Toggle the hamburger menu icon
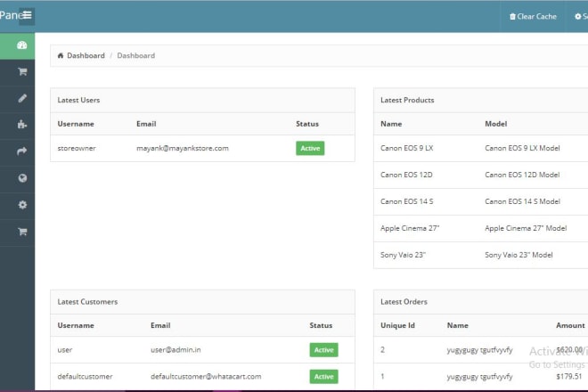 (27, 15)
